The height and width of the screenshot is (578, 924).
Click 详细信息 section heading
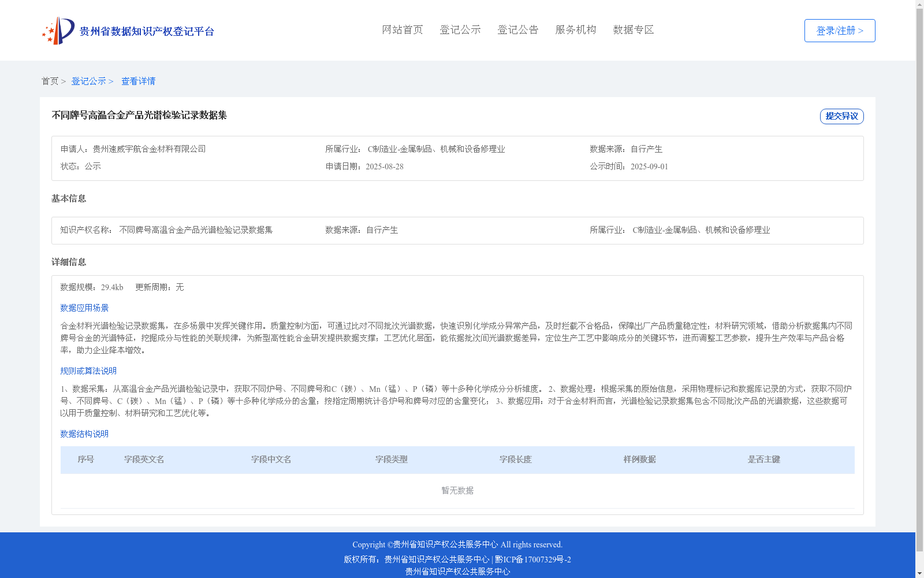[x=69, y=262]
